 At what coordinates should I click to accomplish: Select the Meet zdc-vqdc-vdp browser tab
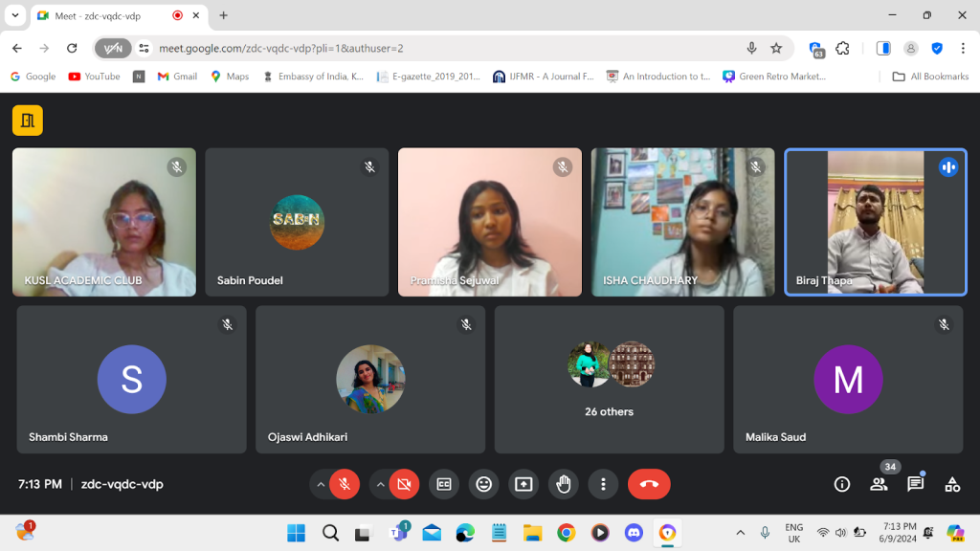point(103,16)
